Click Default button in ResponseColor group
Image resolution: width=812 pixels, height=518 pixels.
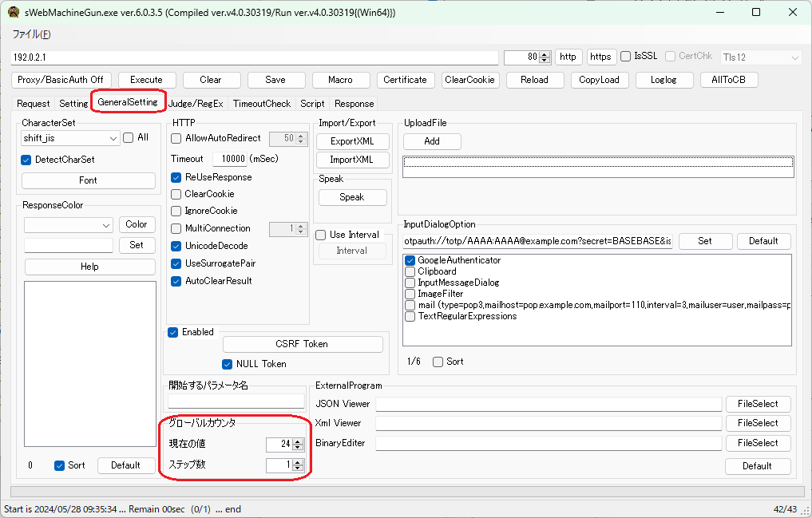click(x=126, y=465)
